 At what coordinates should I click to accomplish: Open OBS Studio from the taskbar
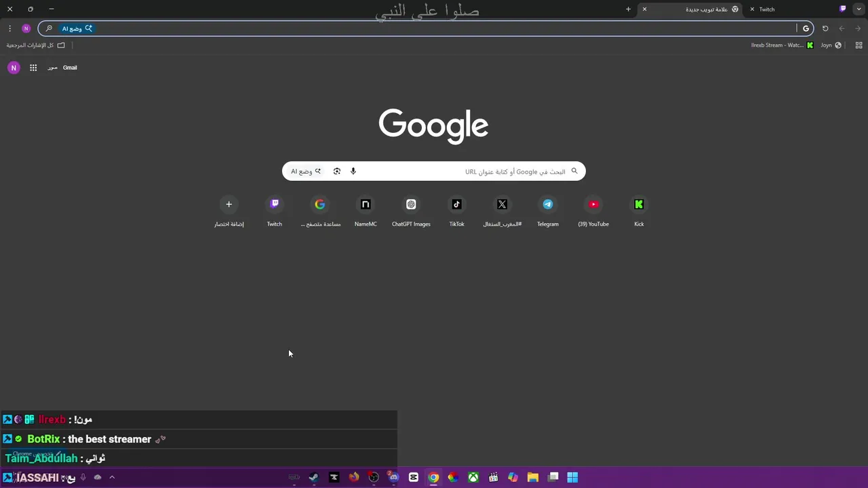[374, 477]
